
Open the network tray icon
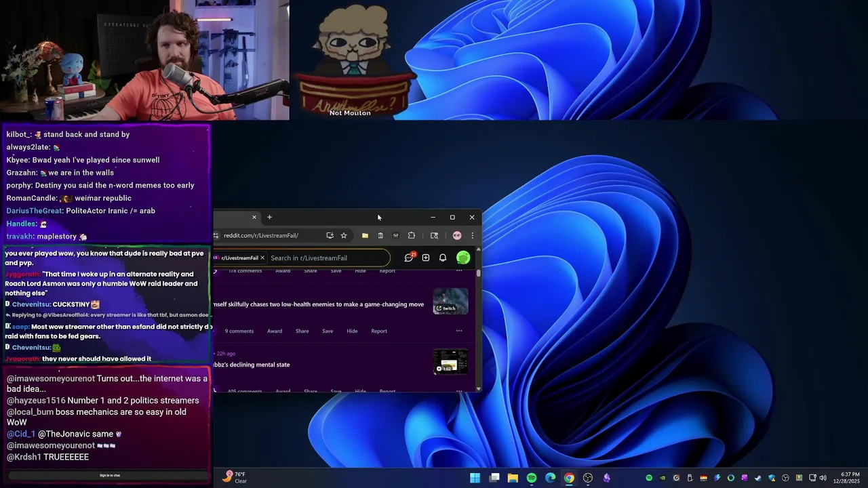click(x=812, y=478)
